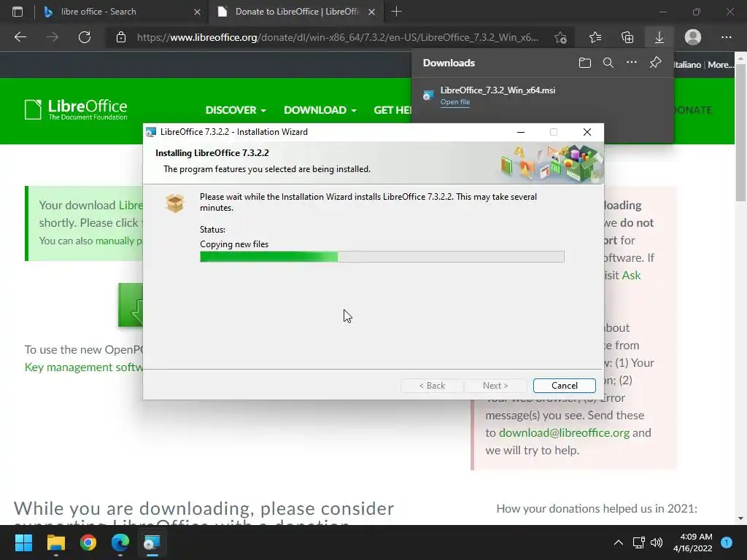Click the installer icon on taskbar
Image resolution: width=747 pixels, height=560 pixels.
(152, 542)
